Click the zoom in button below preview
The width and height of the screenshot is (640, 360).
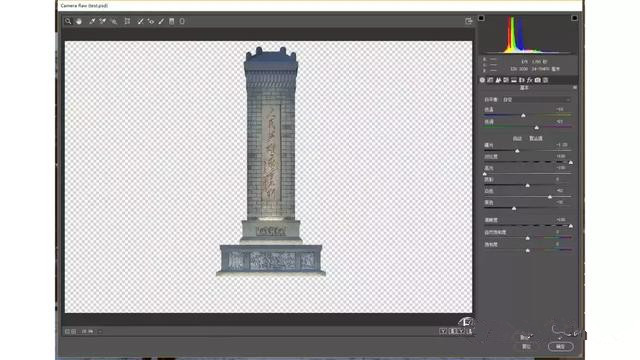tap(74, 332)
